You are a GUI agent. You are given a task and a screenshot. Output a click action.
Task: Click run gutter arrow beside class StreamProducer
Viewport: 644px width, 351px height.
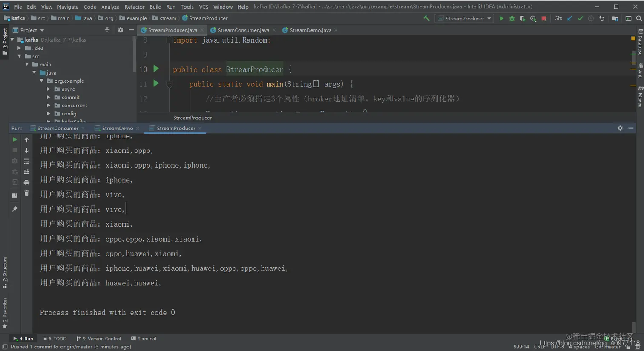(156, 69)
